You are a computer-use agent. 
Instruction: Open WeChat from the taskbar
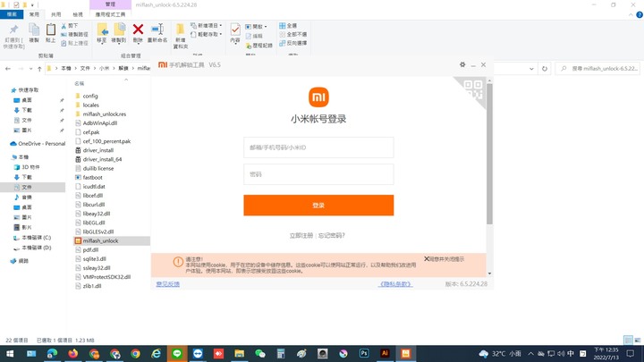coord(260,353)
